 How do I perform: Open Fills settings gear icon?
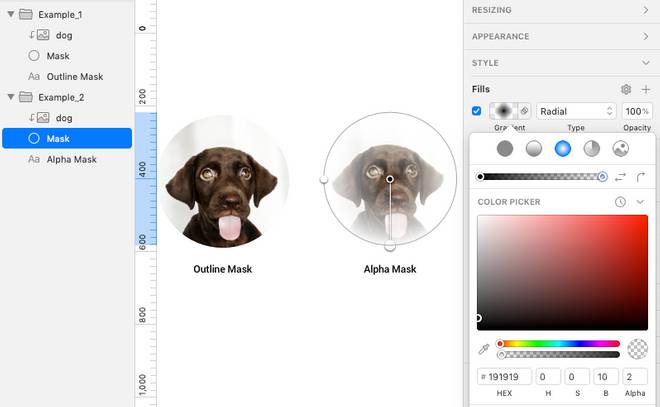(x=626, y=89)
